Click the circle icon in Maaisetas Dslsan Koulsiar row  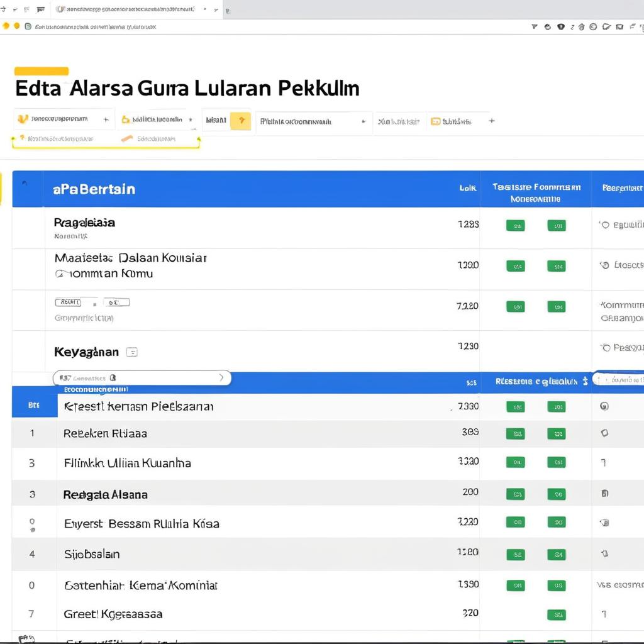coord(604,265)
